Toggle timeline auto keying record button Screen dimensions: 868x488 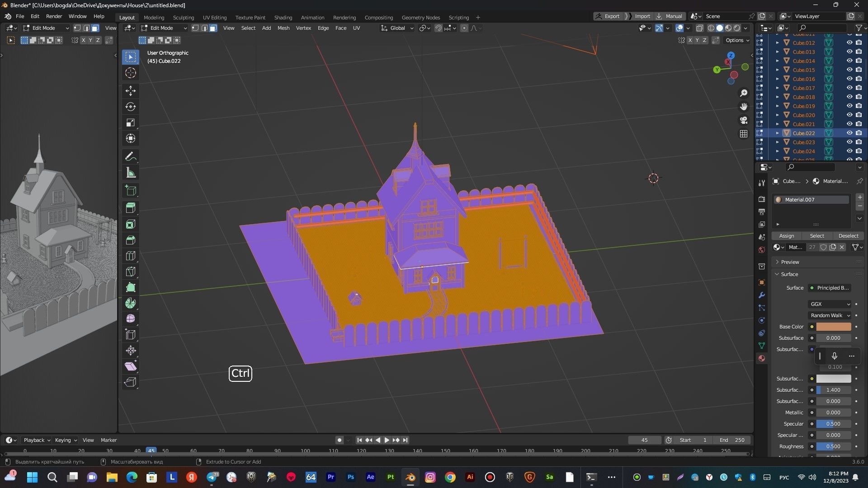click(339, 440)
